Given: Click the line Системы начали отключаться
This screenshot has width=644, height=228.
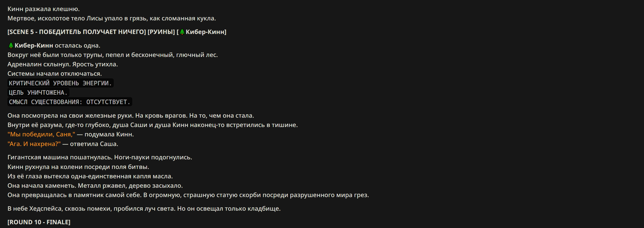Looking at the screenshot, I should 55,74.
